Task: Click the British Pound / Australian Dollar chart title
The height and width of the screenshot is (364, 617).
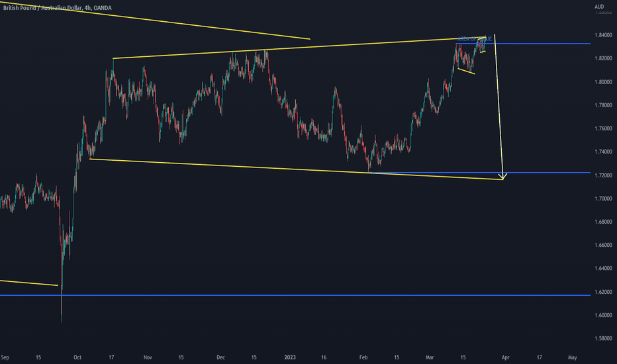Action: coord(57,8)
